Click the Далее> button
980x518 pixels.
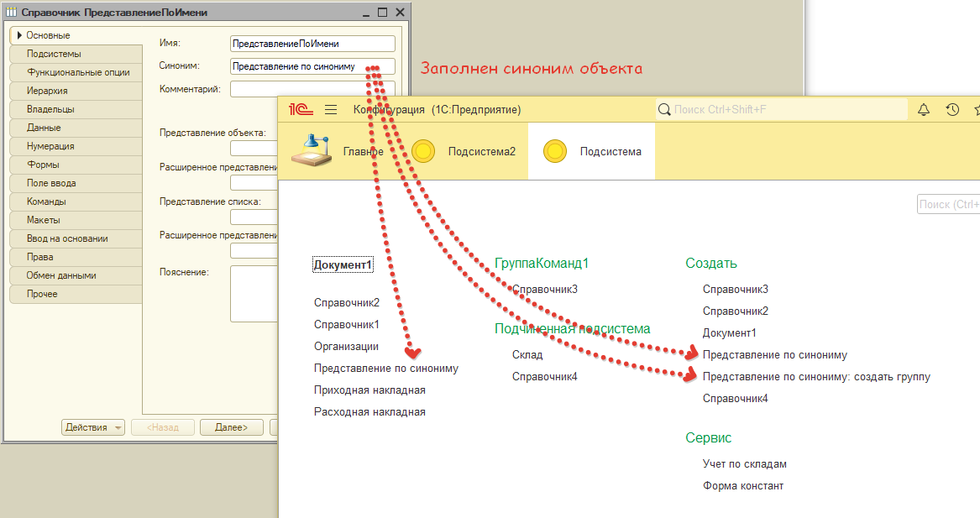point(231,427)
